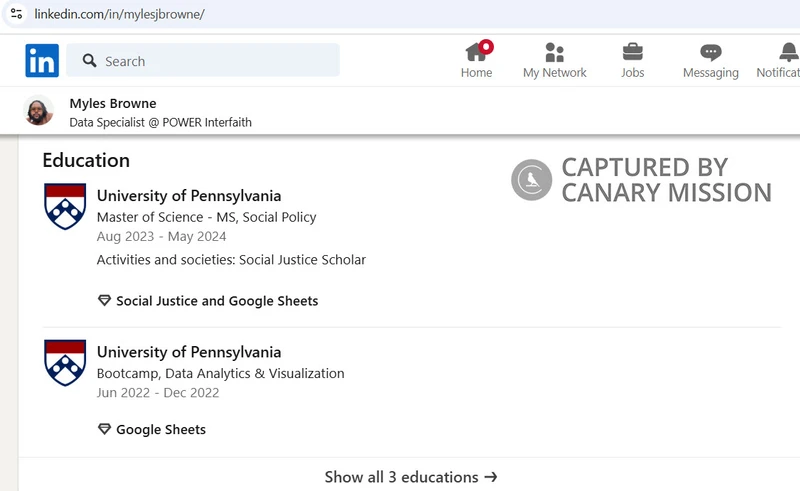Open University of Pennsylvania link for MS entry
800x491 pixels.
point(189,195)
